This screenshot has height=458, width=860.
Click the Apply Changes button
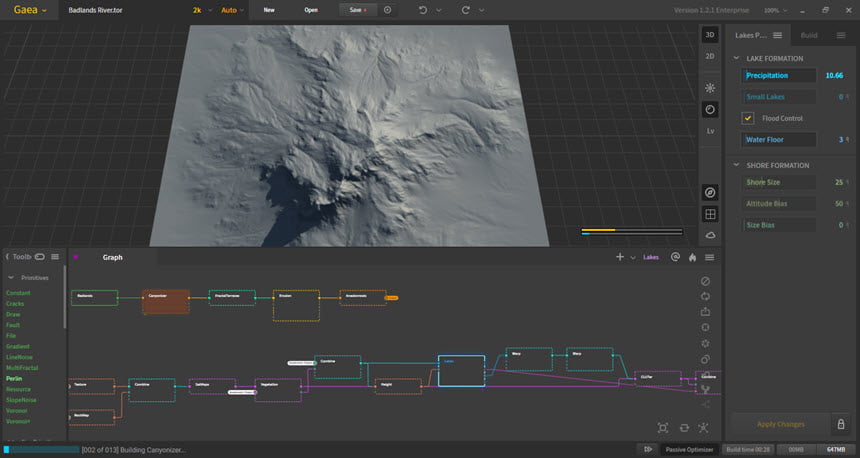click(780, 424)
